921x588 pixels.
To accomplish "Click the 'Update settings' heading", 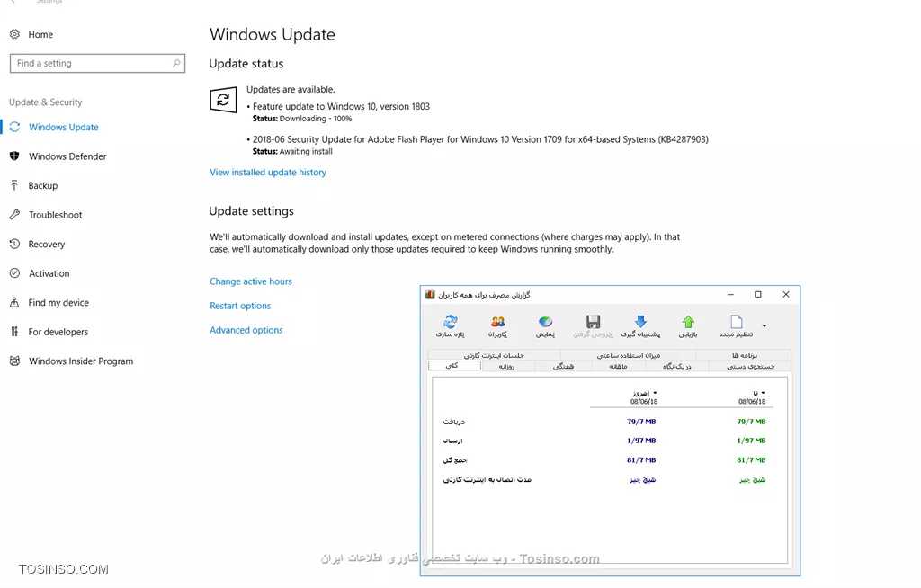I will point(252,211).
